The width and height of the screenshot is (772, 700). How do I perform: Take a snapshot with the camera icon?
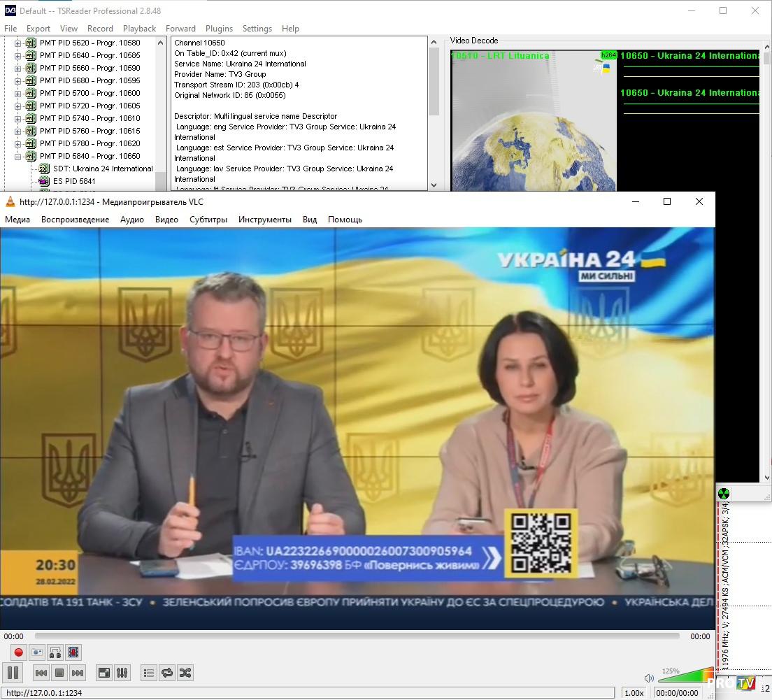tap(37, 652)
